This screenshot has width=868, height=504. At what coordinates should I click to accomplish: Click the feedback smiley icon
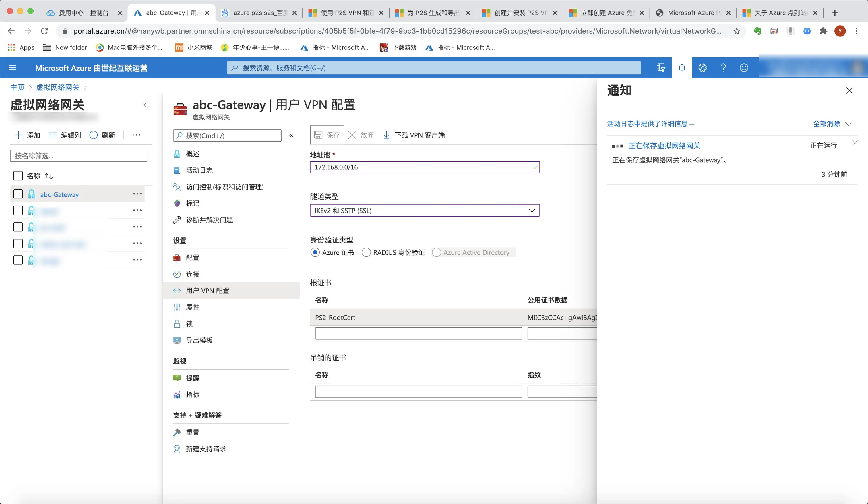click(x=744, y=67)
